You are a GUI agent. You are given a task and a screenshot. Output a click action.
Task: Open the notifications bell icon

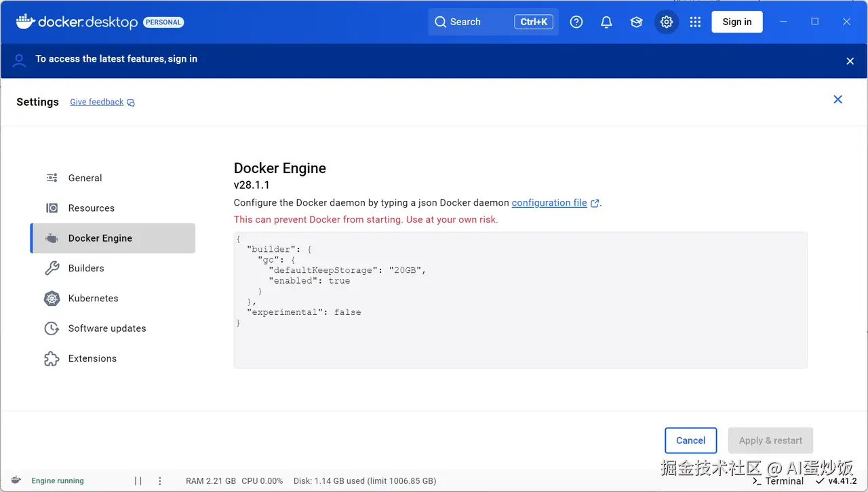tap(606, 22)
